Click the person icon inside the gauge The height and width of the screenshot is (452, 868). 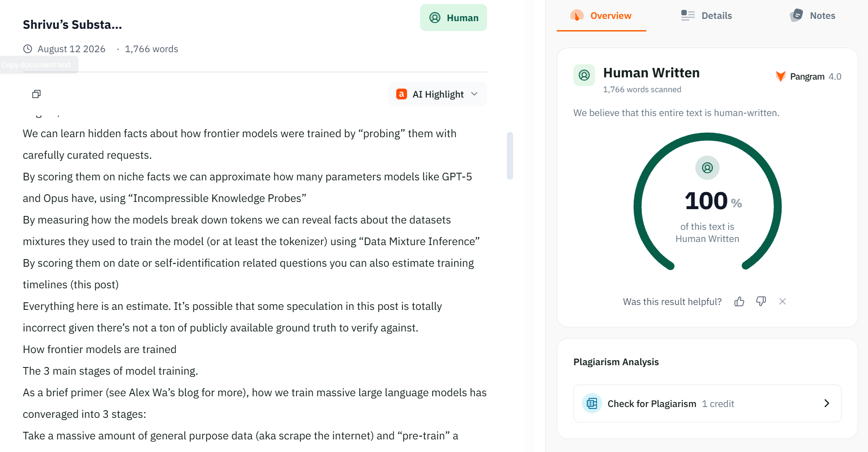click(707, 168)
